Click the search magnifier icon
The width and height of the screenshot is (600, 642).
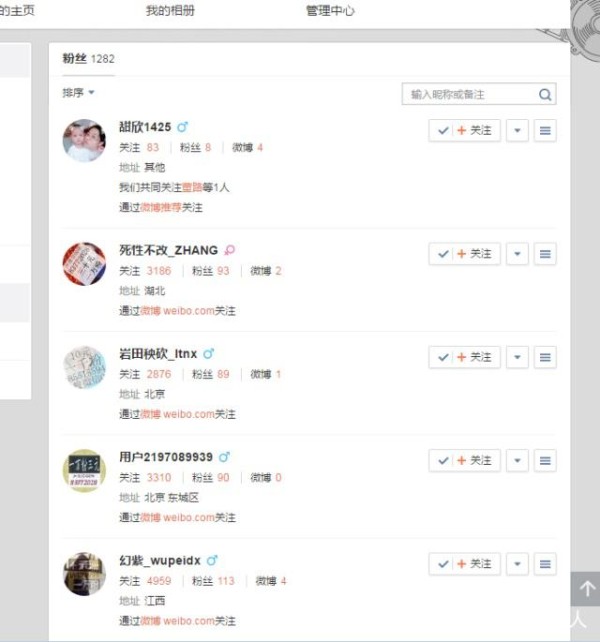point(545,95)
